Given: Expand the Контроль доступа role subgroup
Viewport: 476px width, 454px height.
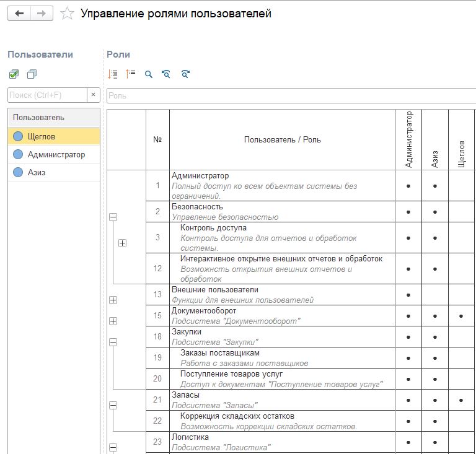Looking at the screenshot, I should [x=122, y=243].
